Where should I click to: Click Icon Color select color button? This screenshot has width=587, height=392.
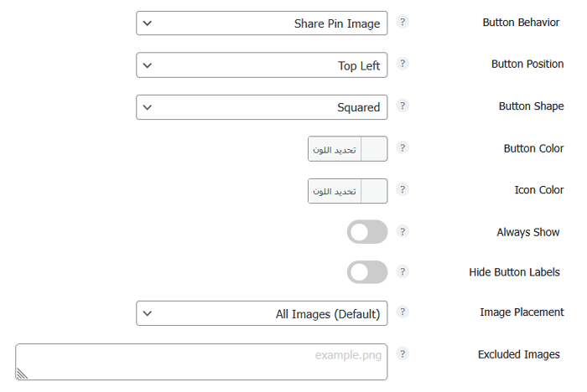[335, 191]
